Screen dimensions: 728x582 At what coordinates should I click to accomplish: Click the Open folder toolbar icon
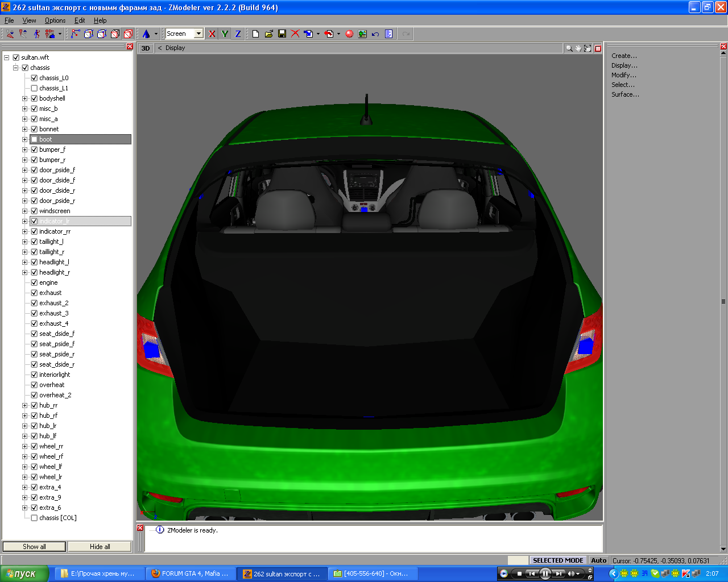click(268, 34)
